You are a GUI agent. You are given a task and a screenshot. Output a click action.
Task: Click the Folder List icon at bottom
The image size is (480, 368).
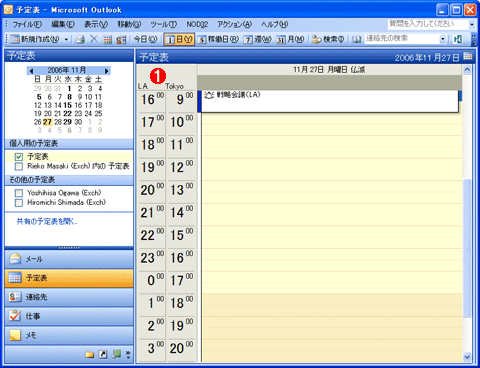point(89,355)
